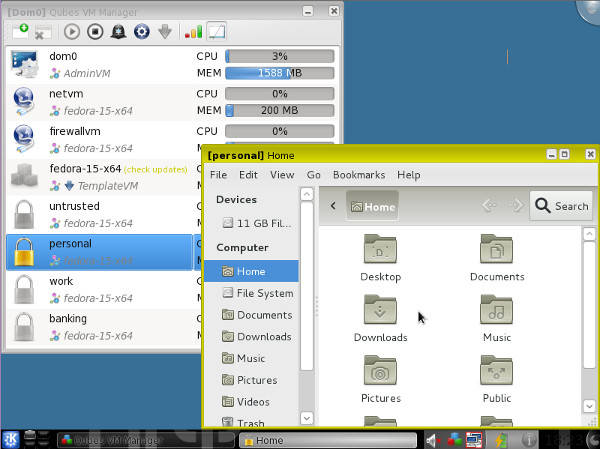Shut down the selected VM with the stop icon
Viewport: 600px width, 449px height.
click(x=95, y=31)
